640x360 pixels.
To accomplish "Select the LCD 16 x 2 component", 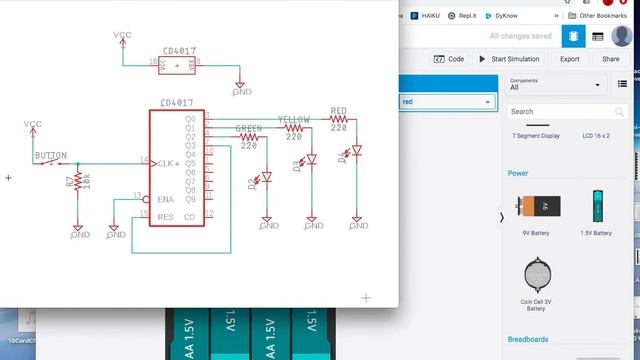I will [x=596, y=136].
